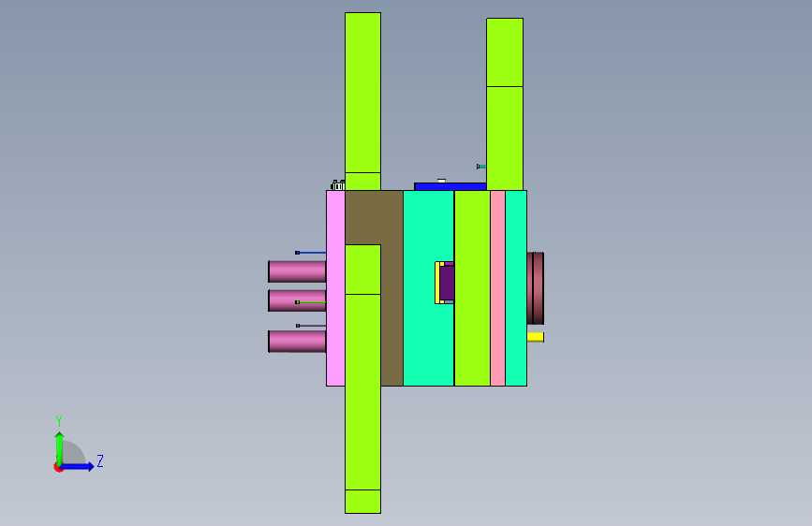This screenshot has width=812, height=526.
Task: Click the "Z" axis label
Action: [100, 461]
